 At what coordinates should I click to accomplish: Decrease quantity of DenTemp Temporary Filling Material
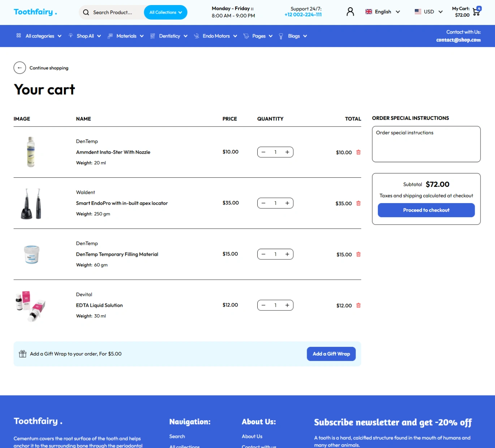pyautogui.click(x=263, y=254)
